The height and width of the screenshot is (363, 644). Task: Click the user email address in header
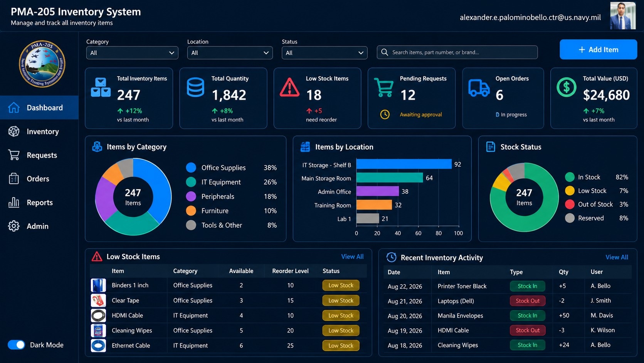tap(530, 17)
